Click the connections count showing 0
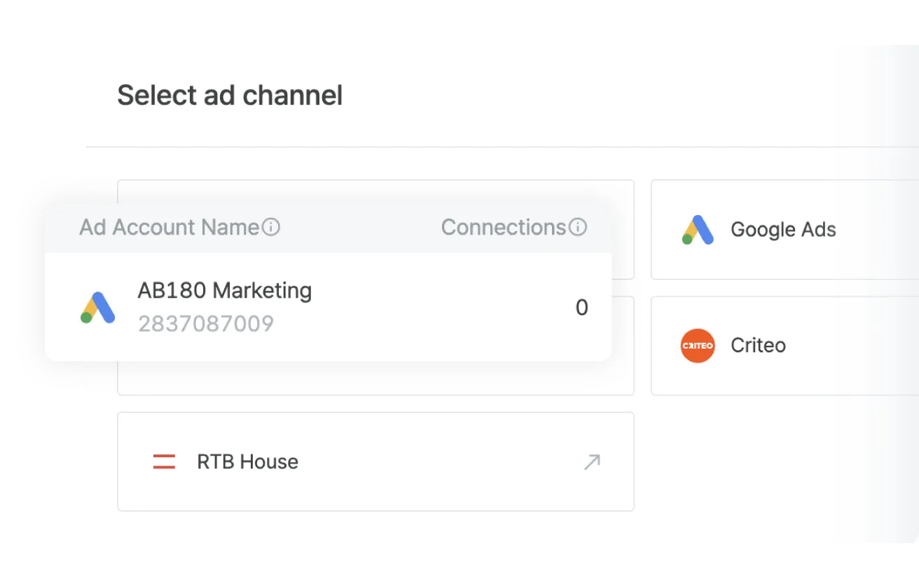The image size is (919, 588). 581,307
